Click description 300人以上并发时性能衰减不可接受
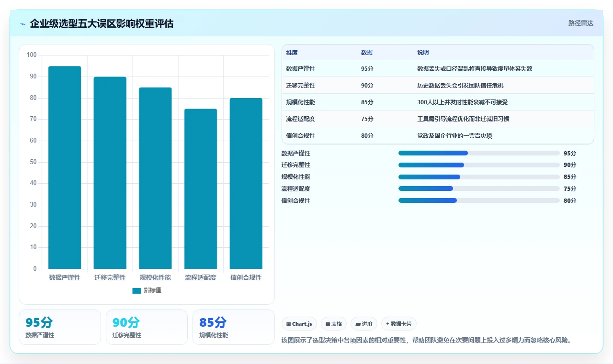Viewport: 613px width, 364px height. (x=462, y=102)
